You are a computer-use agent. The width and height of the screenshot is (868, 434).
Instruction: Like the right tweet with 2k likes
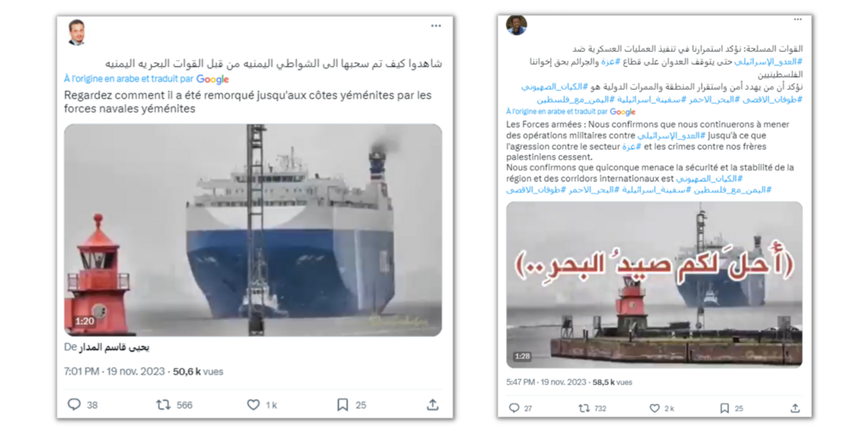[654, 408]
